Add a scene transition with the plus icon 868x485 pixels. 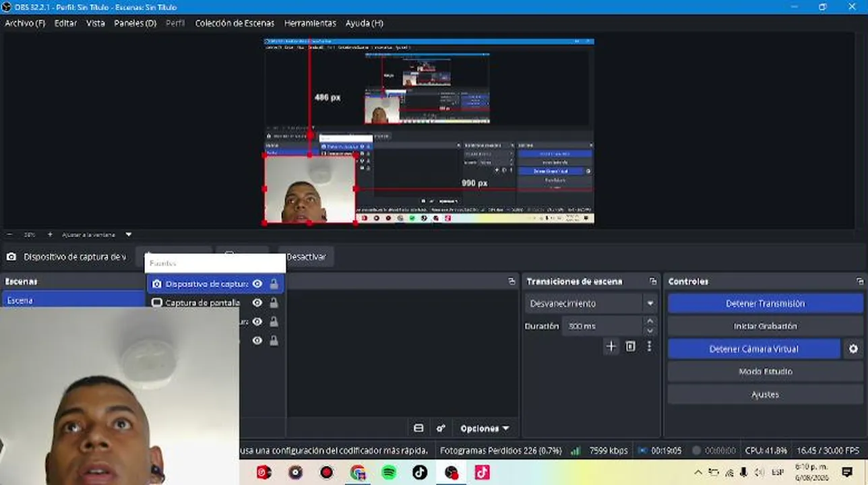point(611,346)
